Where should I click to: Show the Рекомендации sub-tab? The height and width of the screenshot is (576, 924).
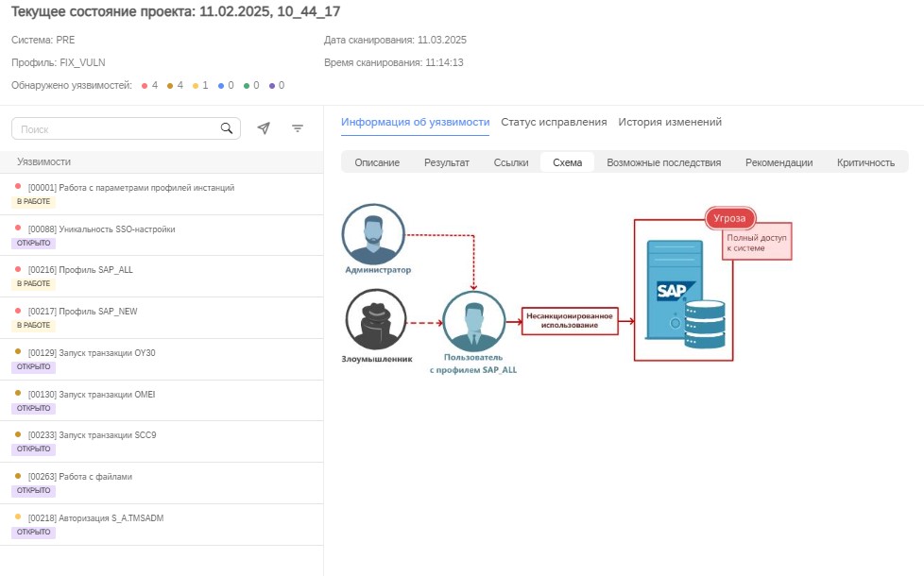point(779,162)
